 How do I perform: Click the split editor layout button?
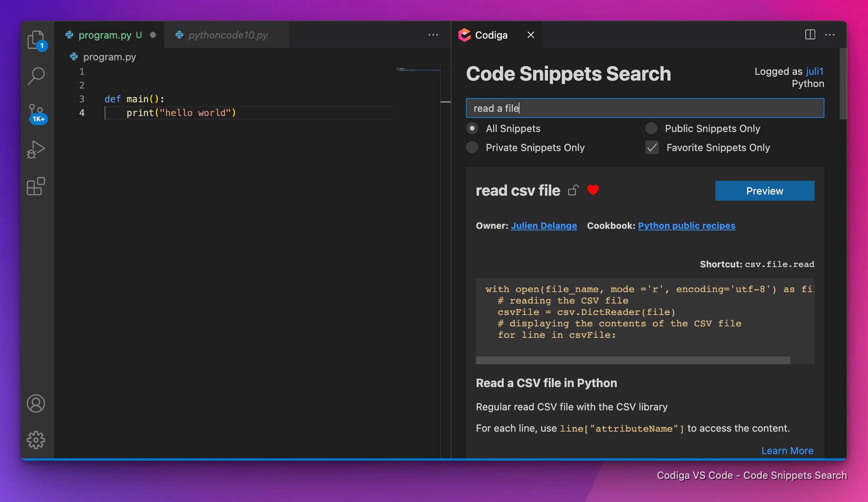tap(810, 34)
